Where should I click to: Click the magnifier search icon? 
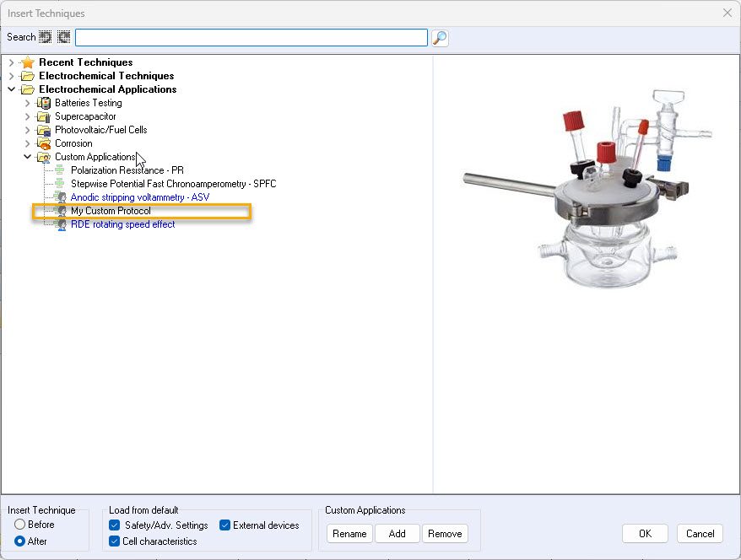pos(440,37)
